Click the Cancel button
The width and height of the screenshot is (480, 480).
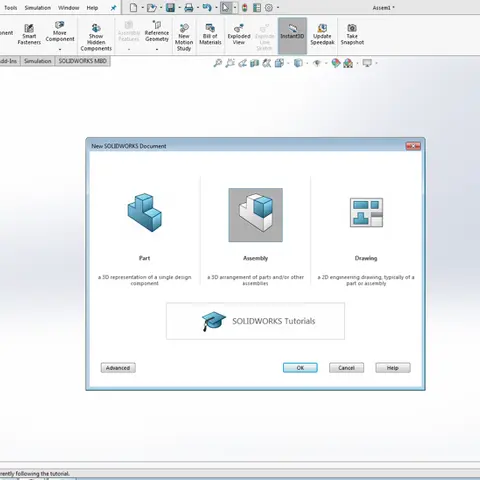tap(346, 368)
